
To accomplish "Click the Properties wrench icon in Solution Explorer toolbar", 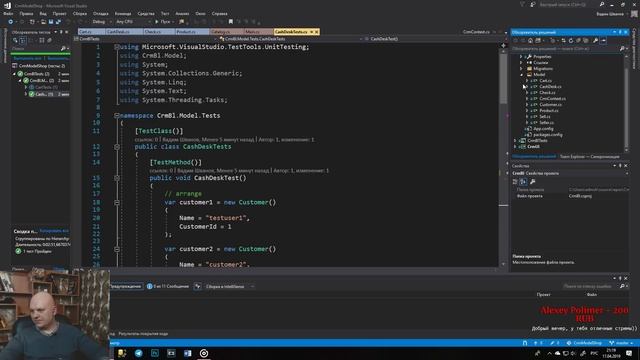I will 596,40.
